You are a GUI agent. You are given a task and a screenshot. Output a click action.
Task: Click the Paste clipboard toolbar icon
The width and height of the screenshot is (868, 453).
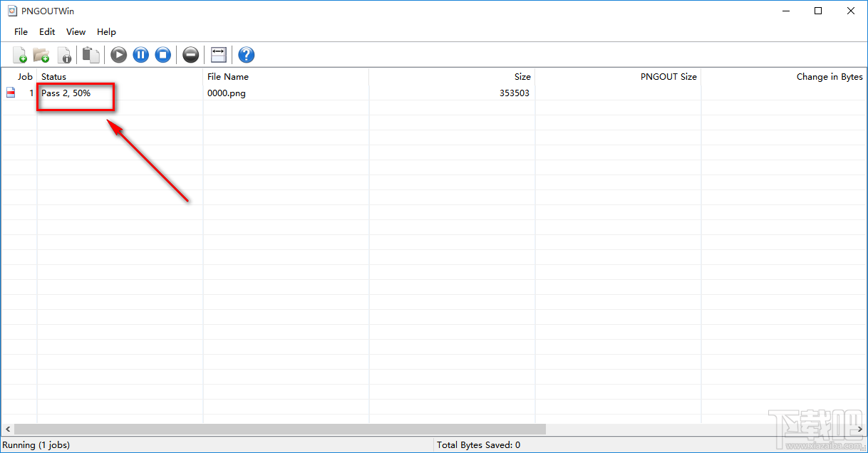coord(91,55)
